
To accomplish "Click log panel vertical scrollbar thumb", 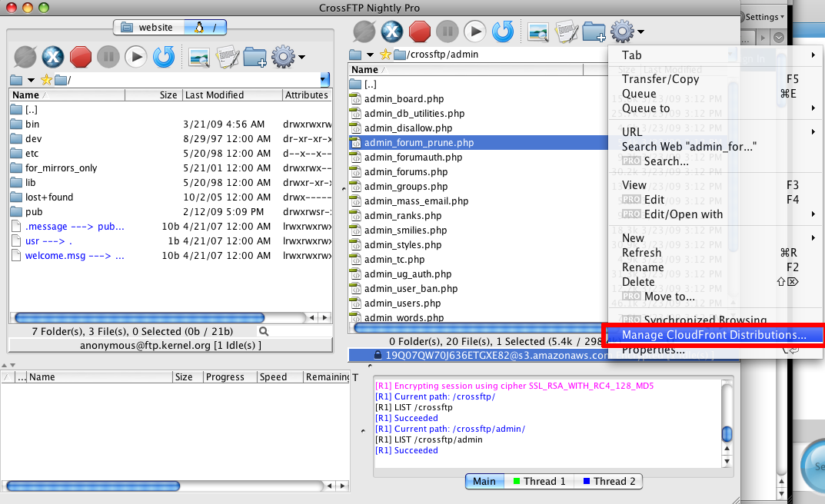I will (x=727, y=434).
